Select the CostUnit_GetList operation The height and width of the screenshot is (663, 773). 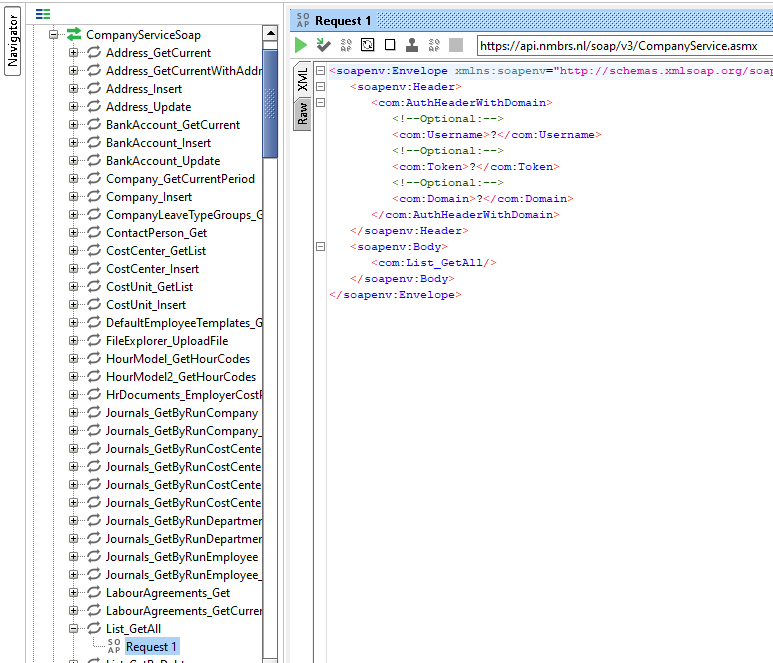tap(149, 286)
